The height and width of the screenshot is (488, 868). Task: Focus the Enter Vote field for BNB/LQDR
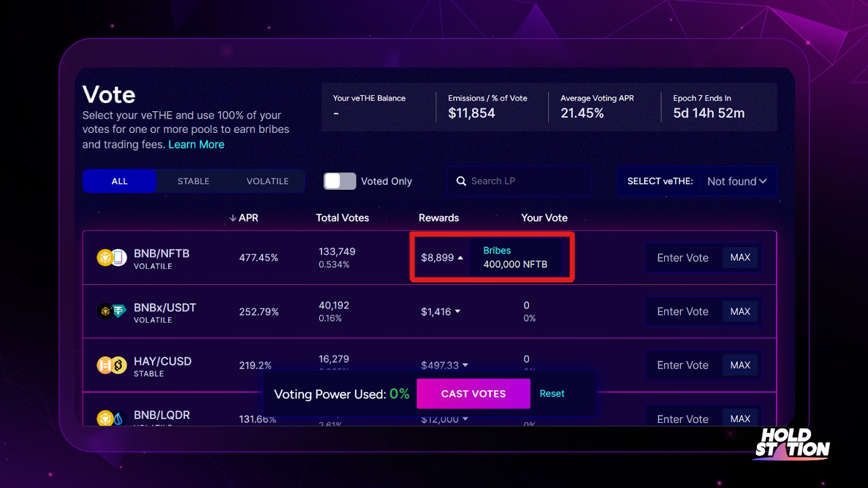tap(683, 419)
